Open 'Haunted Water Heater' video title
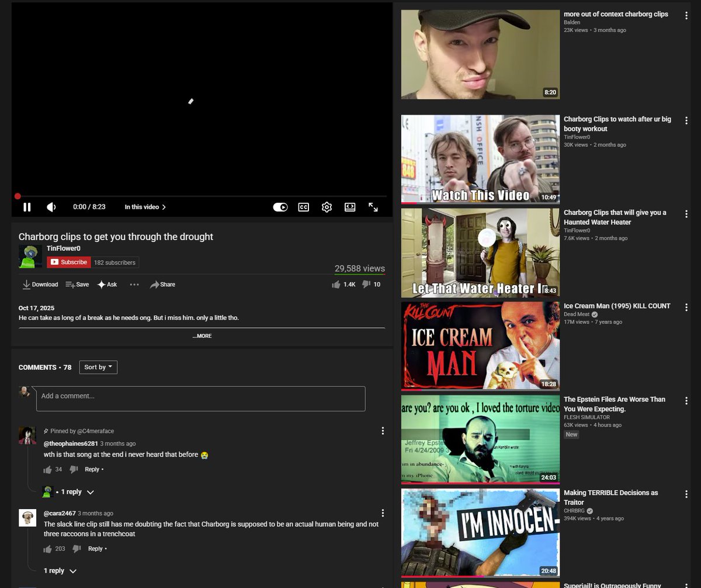 click(615, 217)
